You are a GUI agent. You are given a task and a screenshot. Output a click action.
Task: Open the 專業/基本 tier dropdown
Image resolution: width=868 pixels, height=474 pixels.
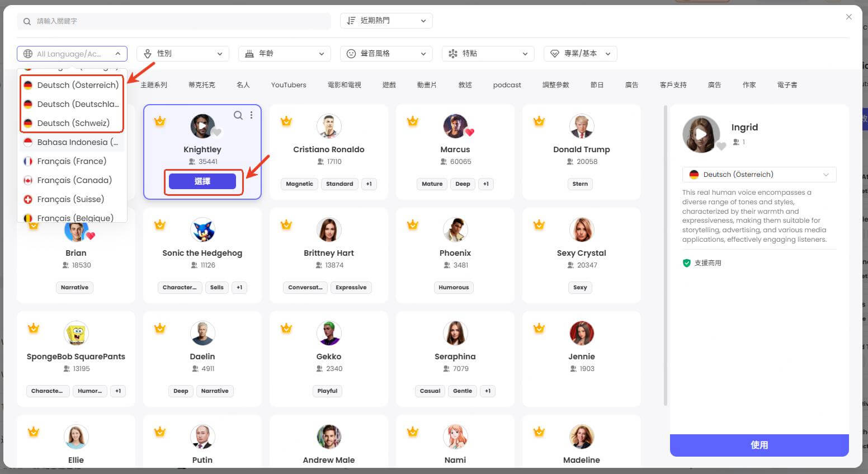580,54
